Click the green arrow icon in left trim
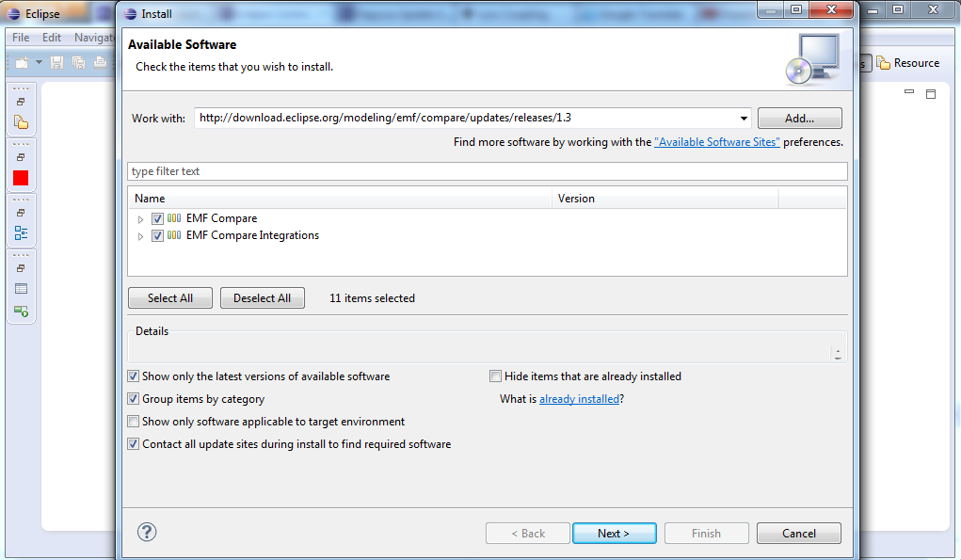Viewport: 961px width, 560px height. pyautogui.click(x=21, y=312)
